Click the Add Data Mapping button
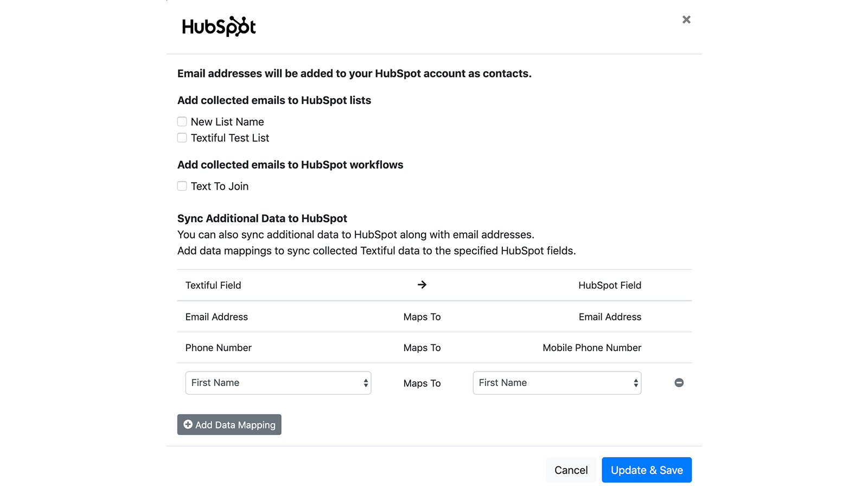This screenshot has width=868, height=488. click(x=229, y=425)
